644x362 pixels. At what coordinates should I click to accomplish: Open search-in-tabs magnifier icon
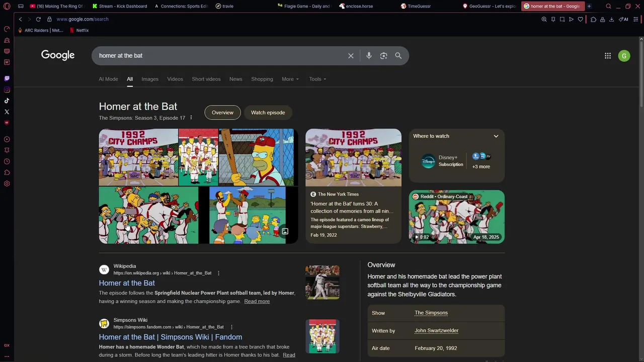[x=608, y=6]
